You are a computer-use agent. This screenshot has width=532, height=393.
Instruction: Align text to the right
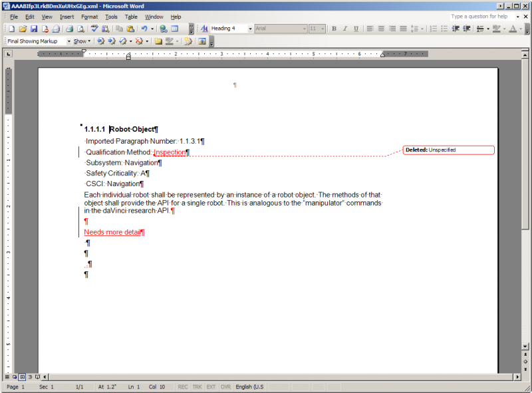[x=392, y=29]
